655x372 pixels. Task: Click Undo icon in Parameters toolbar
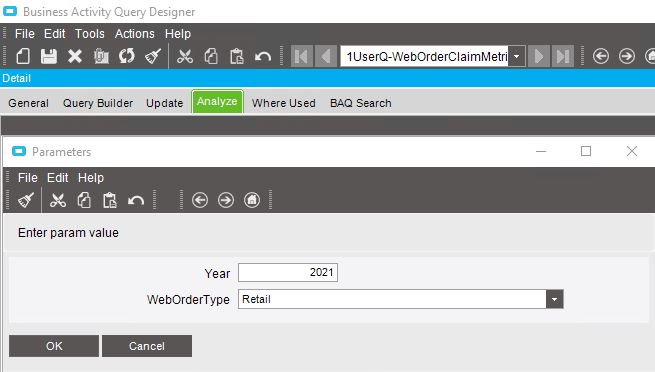136,200
